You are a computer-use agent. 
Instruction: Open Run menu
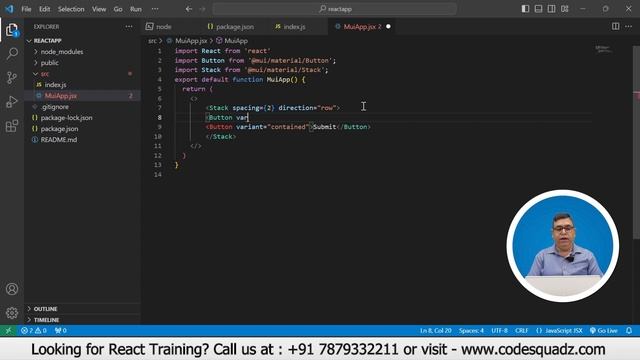click(136, 9)
